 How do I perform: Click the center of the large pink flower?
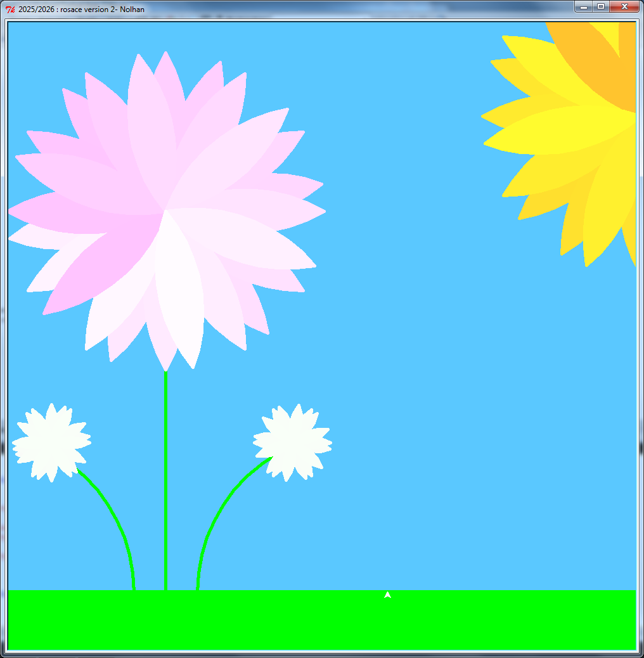(x=165, y=209)
